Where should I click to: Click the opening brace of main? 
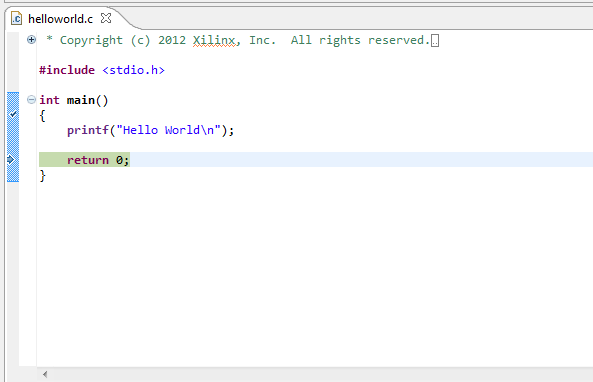42,115
